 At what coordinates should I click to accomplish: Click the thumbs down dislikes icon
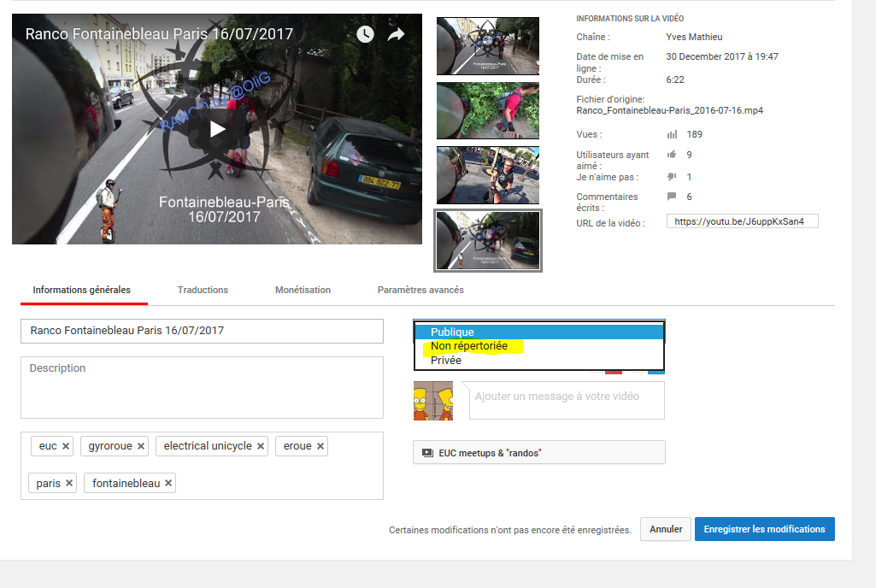[x=672, y=177]
